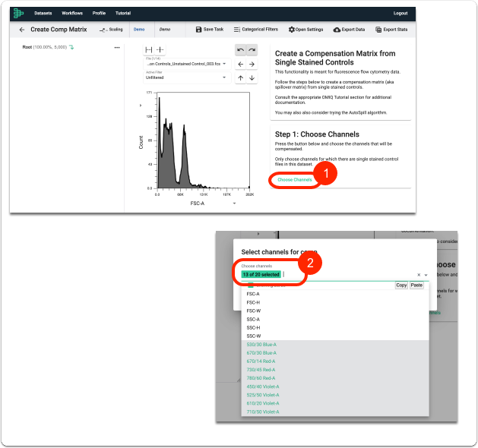Select the FSC-A channel option
Viewport: 478px width, 448px height.
click(335, 294)
